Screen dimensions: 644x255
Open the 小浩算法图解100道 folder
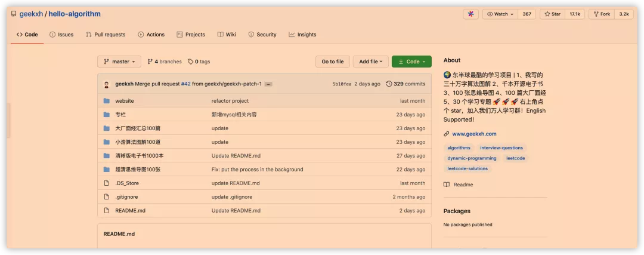[138, 142]
